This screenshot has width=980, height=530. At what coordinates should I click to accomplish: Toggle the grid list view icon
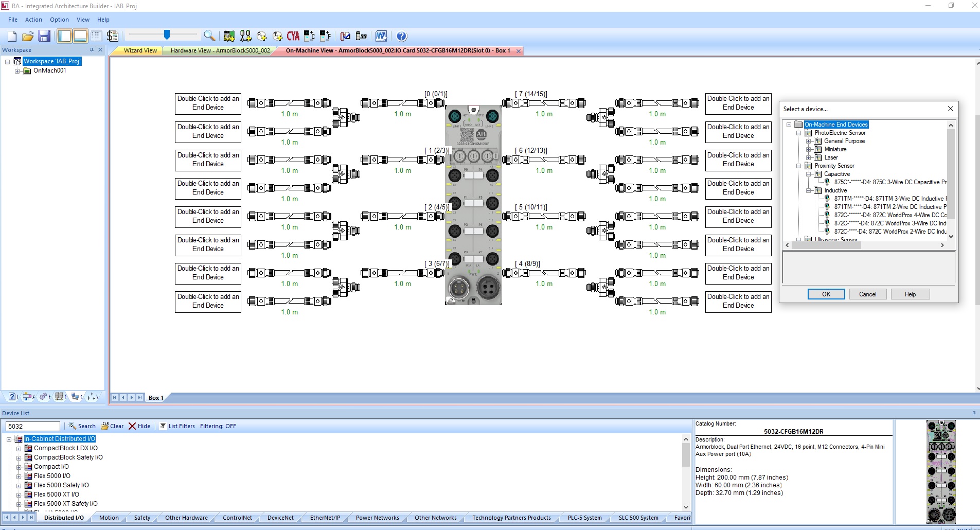96,36
